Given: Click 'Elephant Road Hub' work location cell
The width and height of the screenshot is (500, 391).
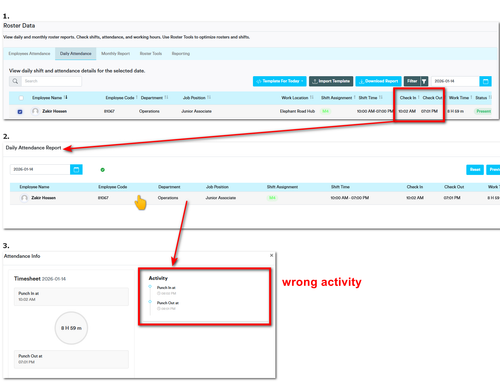Looking at the screenshot, I should coord(297,111).
